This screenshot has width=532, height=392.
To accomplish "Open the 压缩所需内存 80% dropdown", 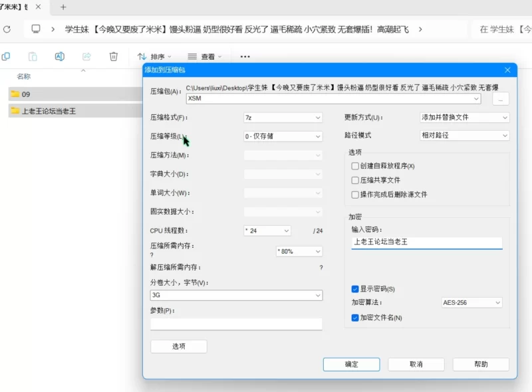I will point(299,252).
